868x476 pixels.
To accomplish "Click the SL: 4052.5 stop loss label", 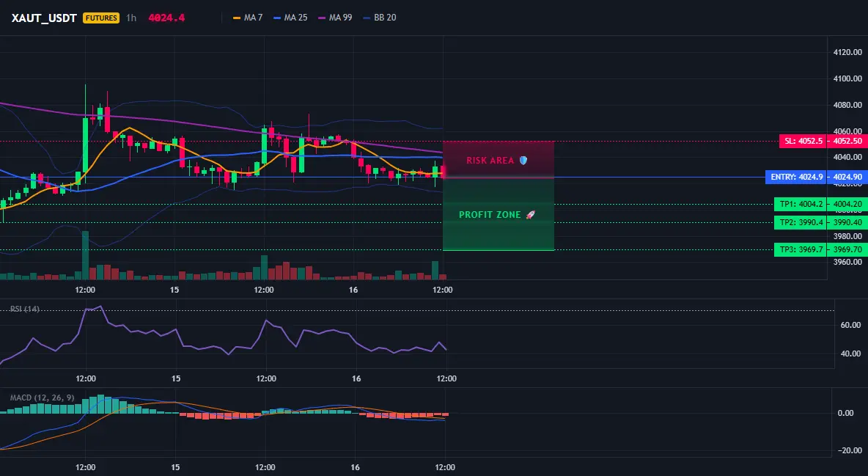I will pyautogui.click(x=803, y=142).
